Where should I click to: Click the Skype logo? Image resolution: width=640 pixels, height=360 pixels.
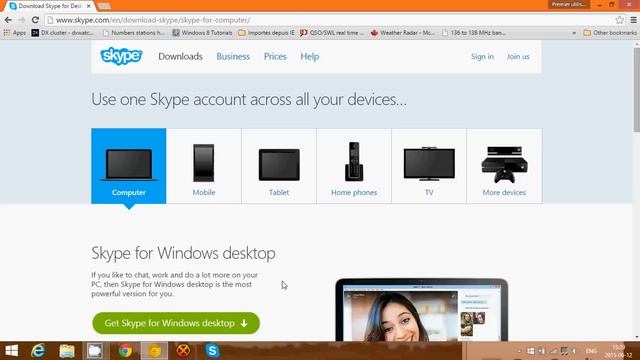(x=121, y=56)
